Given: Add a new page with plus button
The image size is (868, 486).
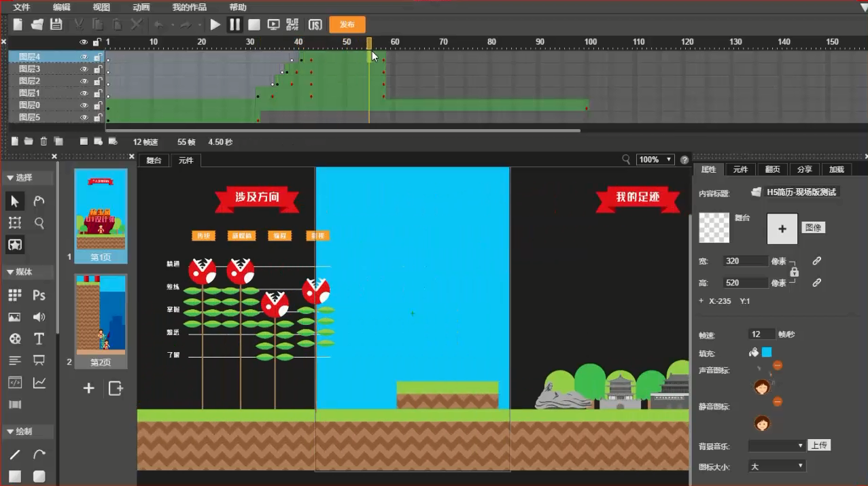Looking at the screenshot, I should click(x=88, y=388).
